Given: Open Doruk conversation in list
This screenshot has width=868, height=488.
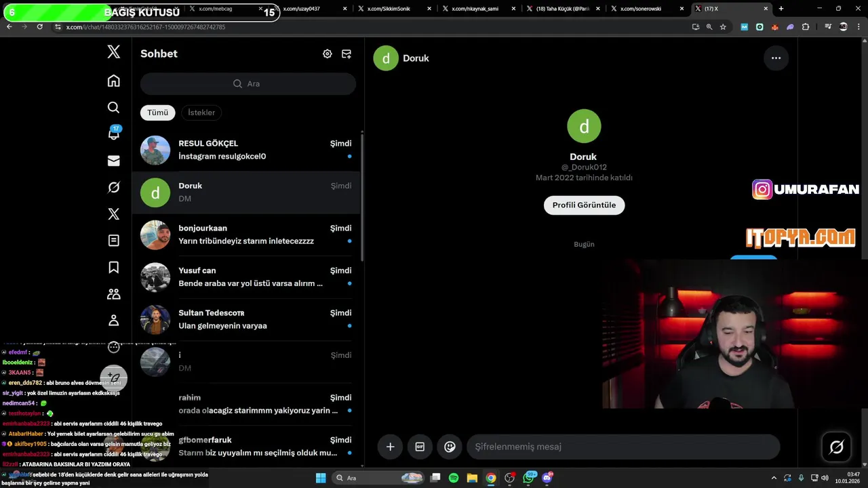Looking at the screenshot, I should tap(246, 192).
